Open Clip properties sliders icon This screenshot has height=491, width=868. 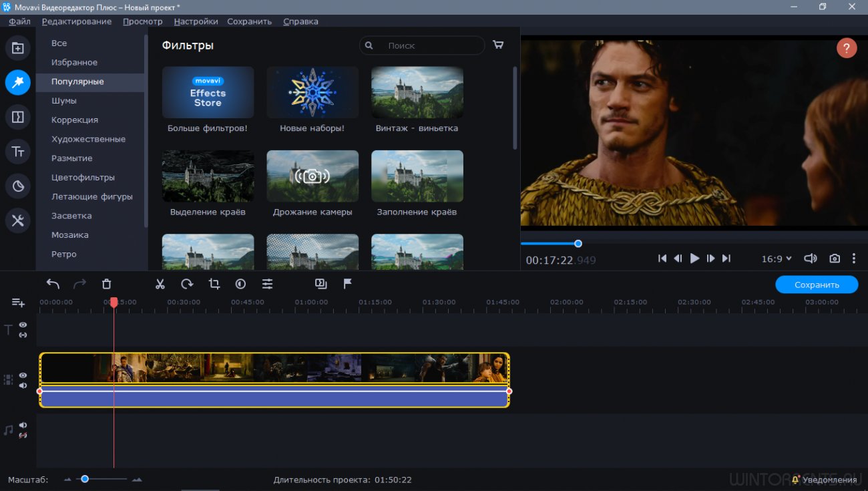coord(267,284)
